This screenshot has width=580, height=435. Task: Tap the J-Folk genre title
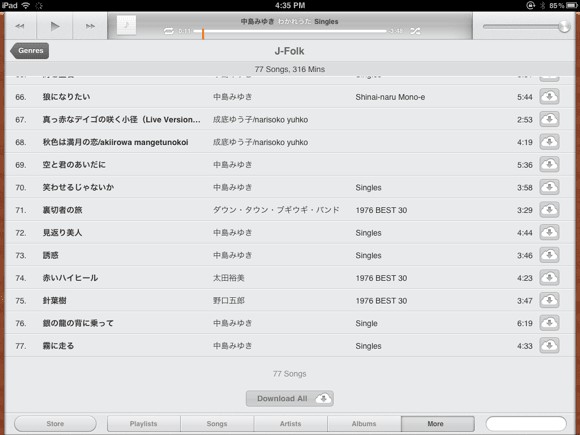coord(290,51)
